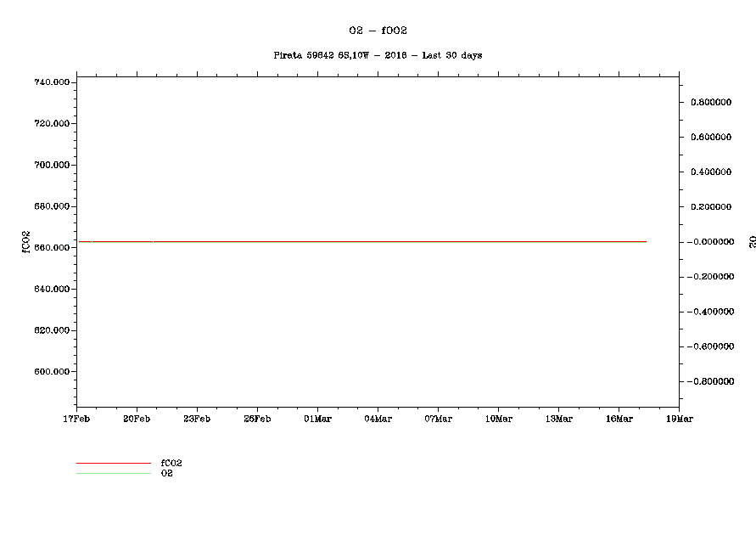
Task: Click the -0.000000 right axis value
Action: click(x=709, y=242)
